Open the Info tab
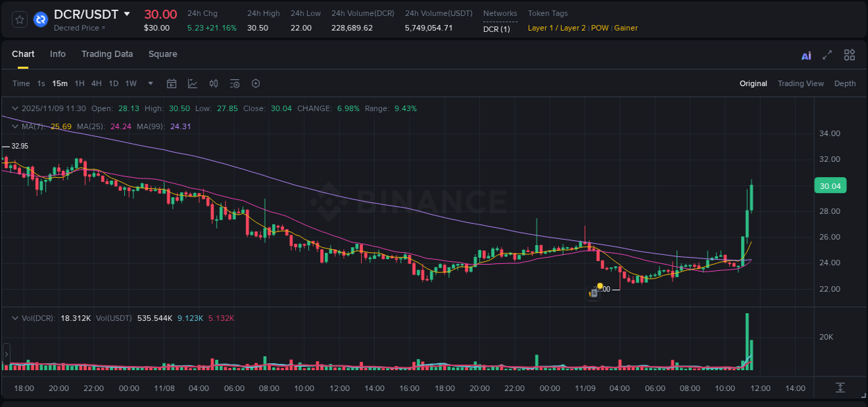This screenshot has width=868, height=407. click(58, 53)
